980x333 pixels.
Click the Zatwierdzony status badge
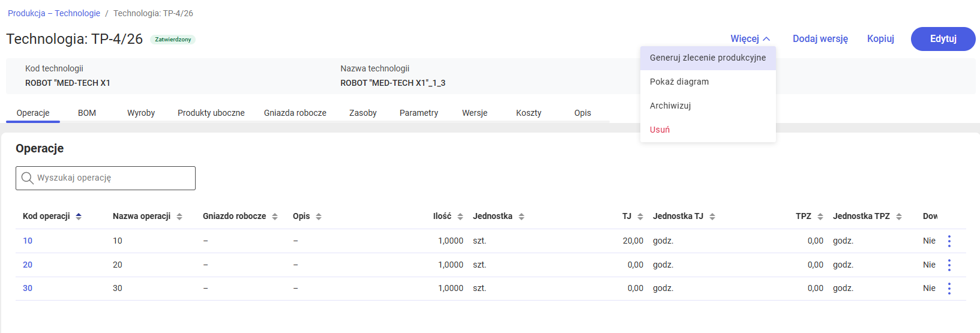click(x=173, y=40)
